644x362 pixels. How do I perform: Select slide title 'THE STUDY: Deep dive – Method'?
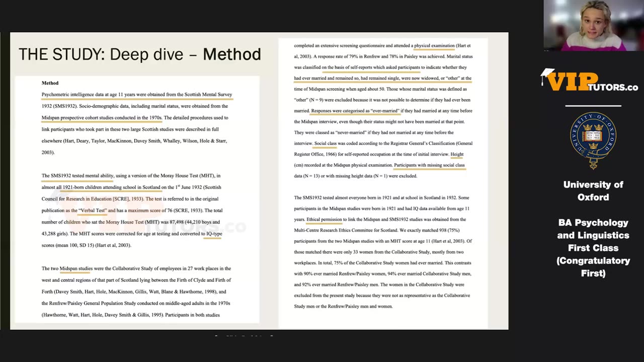click(x=139, y=54)
